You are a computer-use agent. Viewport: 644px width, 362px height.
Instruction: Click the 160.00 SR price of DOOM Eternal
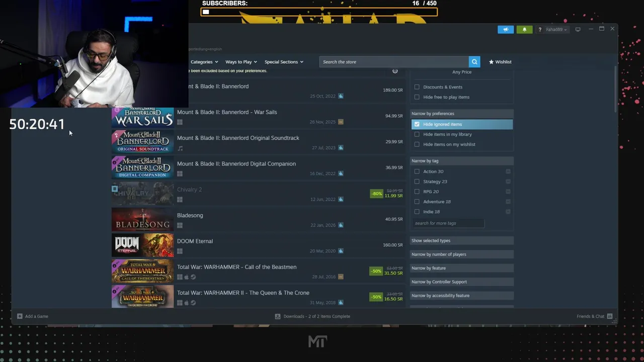coord(392,245)
